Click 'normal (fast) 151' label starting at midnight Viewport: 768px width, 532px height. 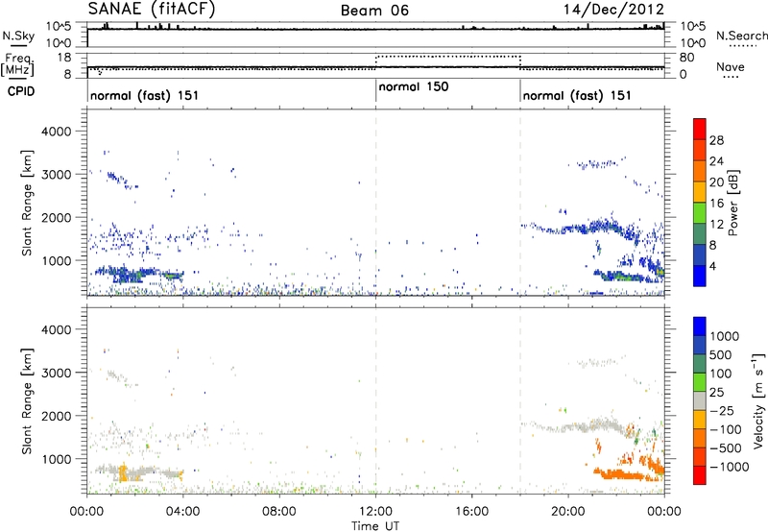tap(145, 95)
